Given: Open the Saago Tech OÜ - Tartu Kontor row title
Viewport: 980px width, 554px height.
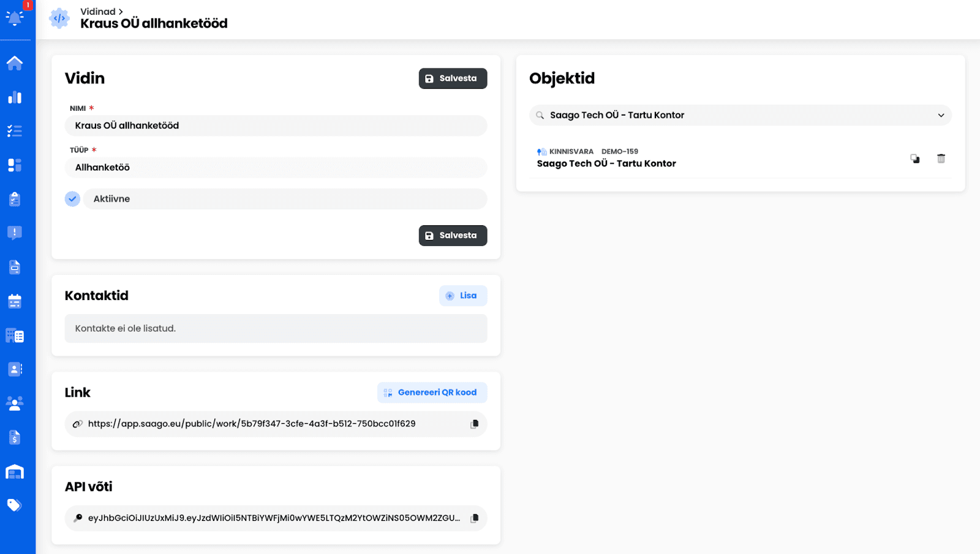Looking at the screenshot, I should (x=606, y=163).
